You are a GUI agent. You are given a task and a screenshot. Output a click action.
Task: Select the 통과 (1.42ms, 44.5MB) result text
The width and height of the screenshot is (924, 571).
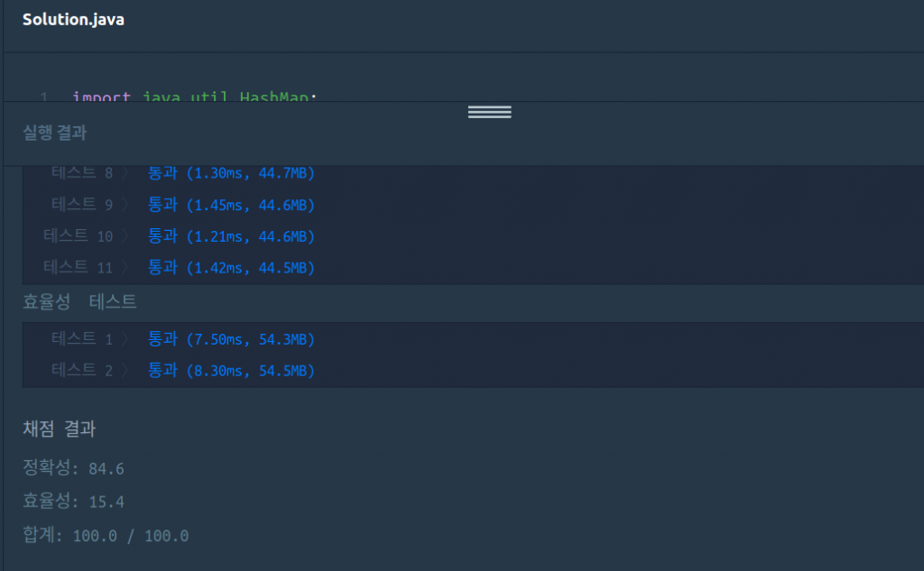[x=231, y=267]
